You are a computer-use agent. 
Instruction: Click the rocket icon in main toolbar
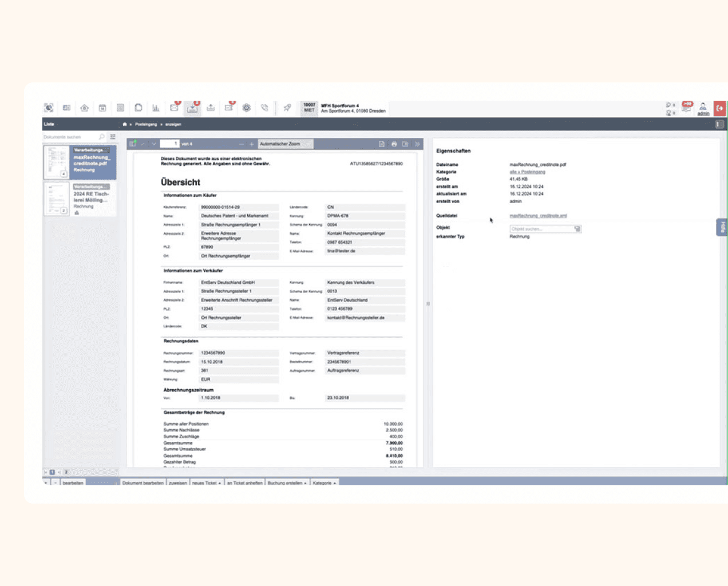pyautogui.click(x=287, y=108)
